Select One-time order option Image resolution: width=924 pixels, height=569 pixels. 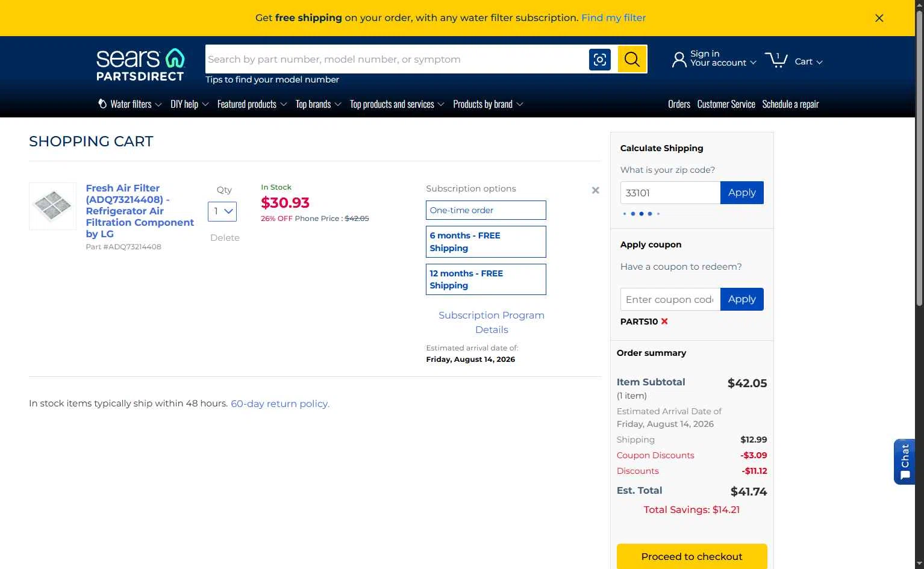[486, 210]
